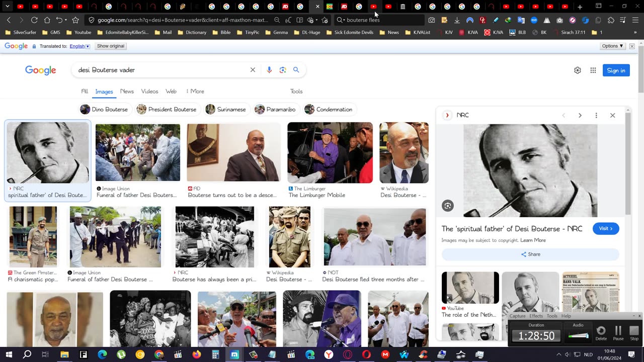Screen dimensions: 644x362
Task: Open the browser downloads icon
Action: click(x=457, y=20)
